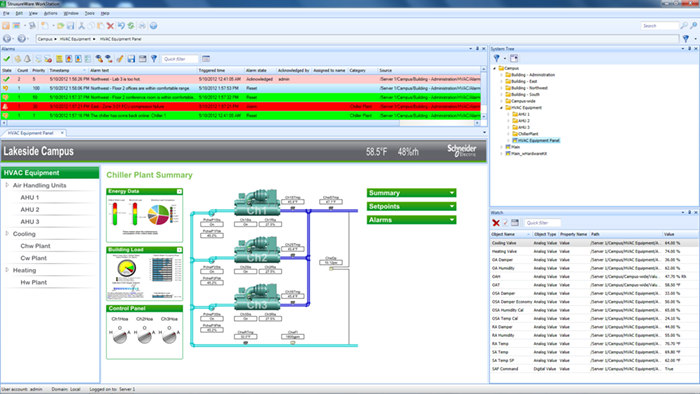700x394 pixels.
Task: Open AHU 2 in left navigation
Action: (30, 209)
